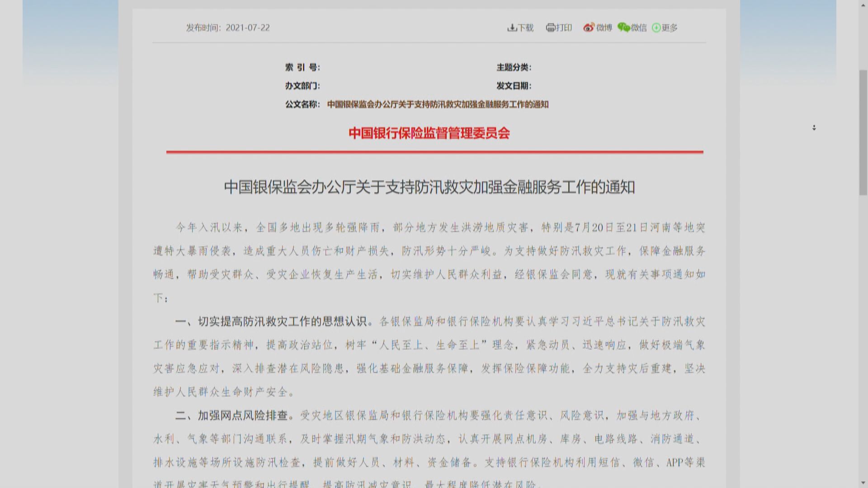This screenshot has height=488, width=868.
Task: Click the 微博 share text
Action: click(x=604, y=28)
